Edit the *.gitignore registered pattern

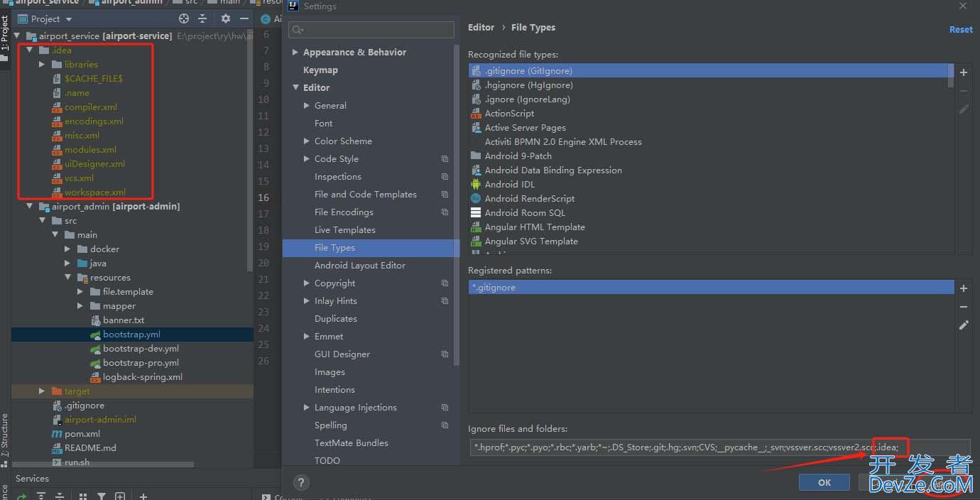pyautogui.click(x=964, y=325)
